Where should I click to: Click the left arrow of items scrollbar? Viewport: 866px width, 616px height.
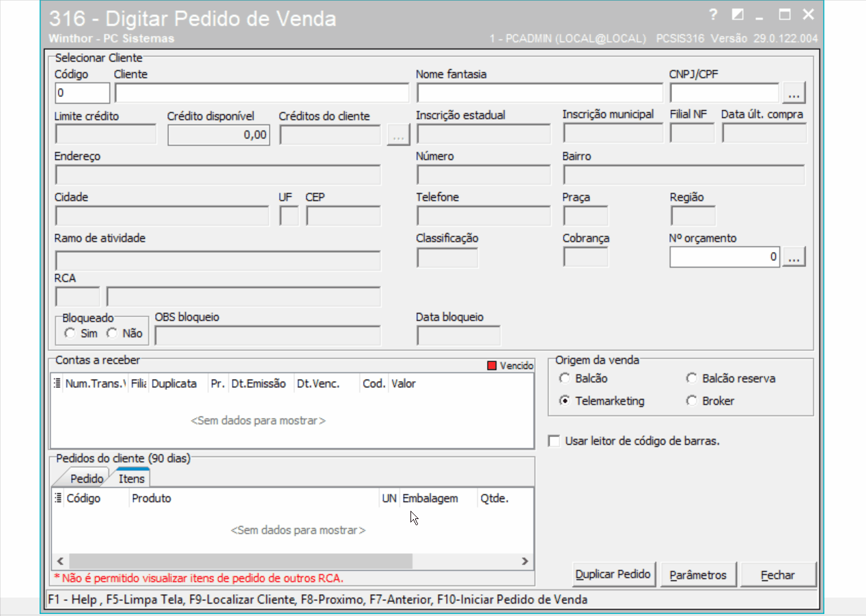pos(59,561)
